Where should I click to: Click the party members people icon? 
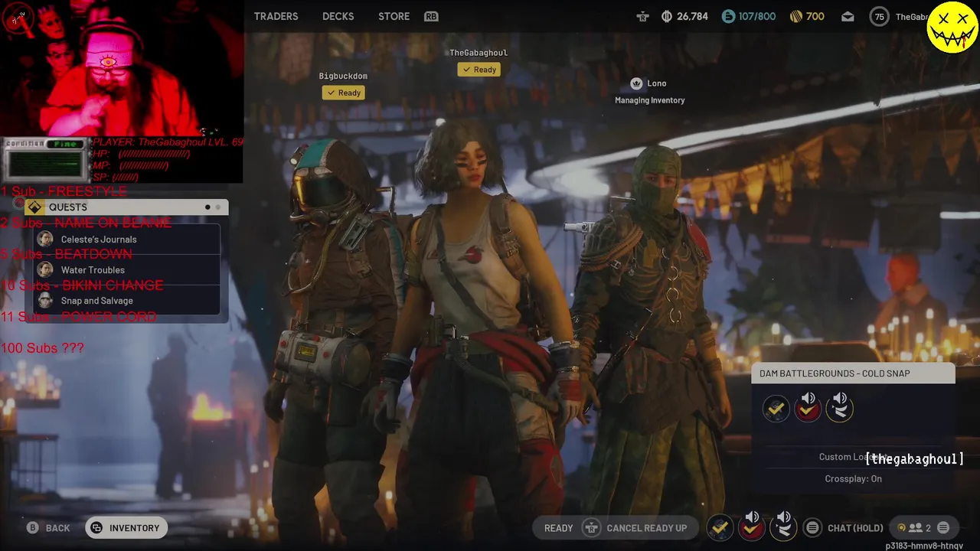coord(915,528)
